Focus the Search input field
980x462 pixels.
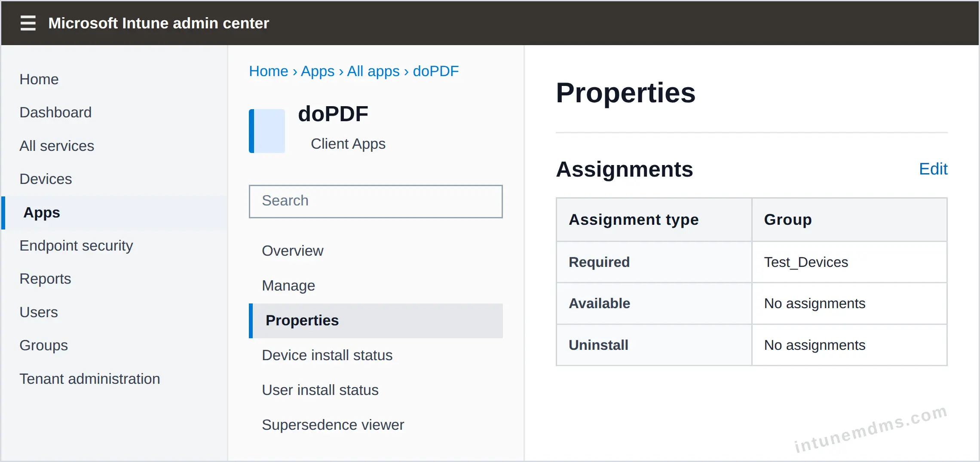coord(376,201)
